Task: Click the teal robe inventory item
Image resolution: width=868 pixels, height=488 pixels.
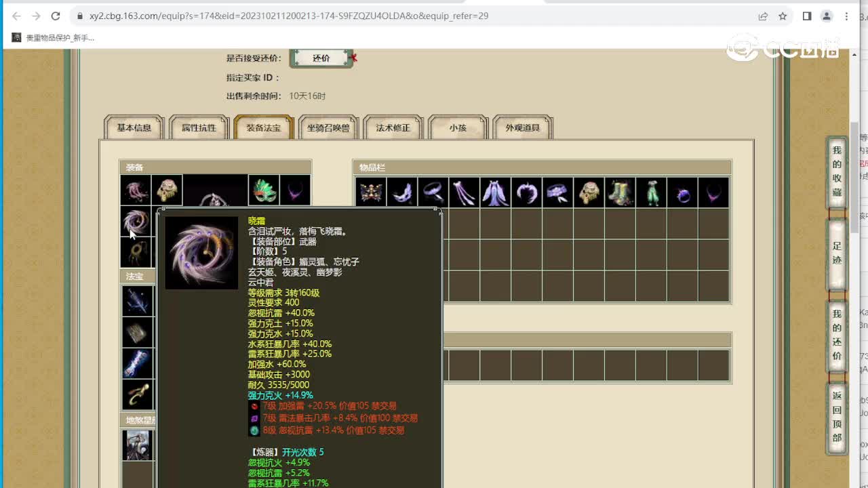Action: (x=651, y=192)
